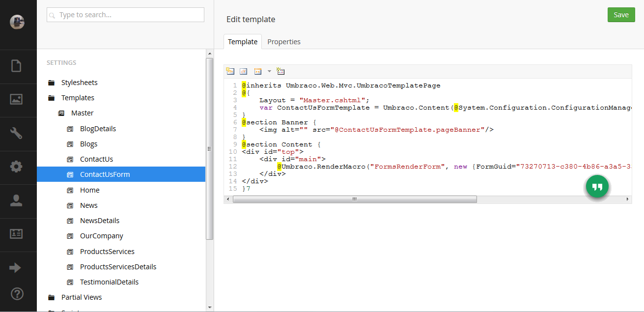The height and width of the screenshot is (312, 644).
Task: Click the Stylesheets folder icon
Action: (x=51, y=83)
